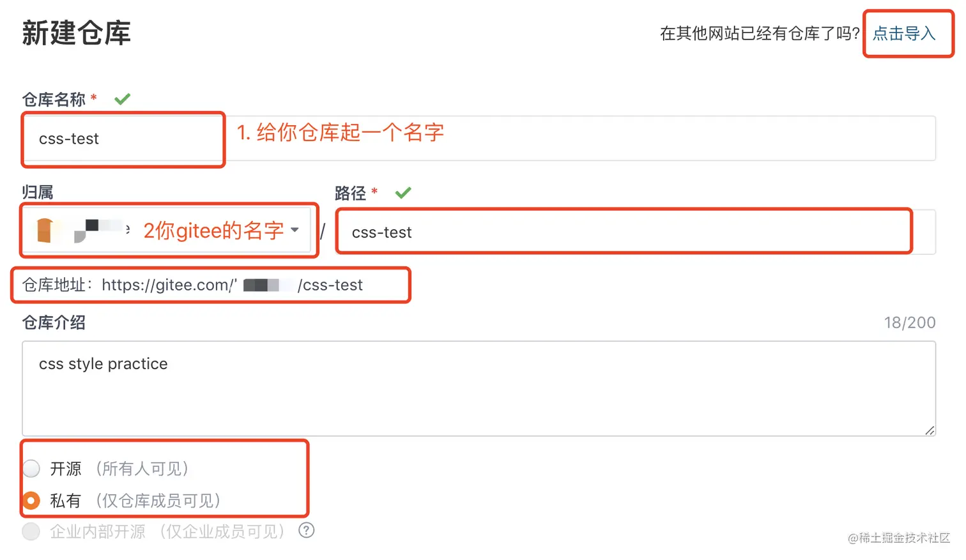Click the textarea resize handle corner
The image size is (966, 560).
(930, 431)
